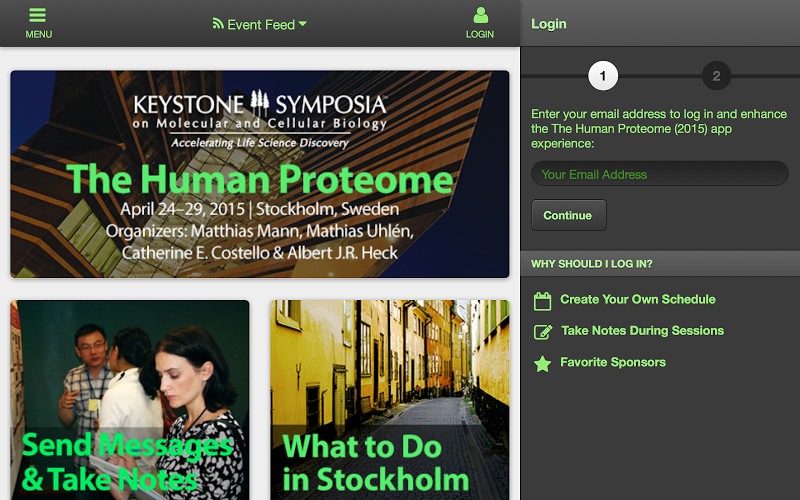Click the calendar icon for Create Your Own Schedule
800x500 pixels.
(x=542, y=301)
